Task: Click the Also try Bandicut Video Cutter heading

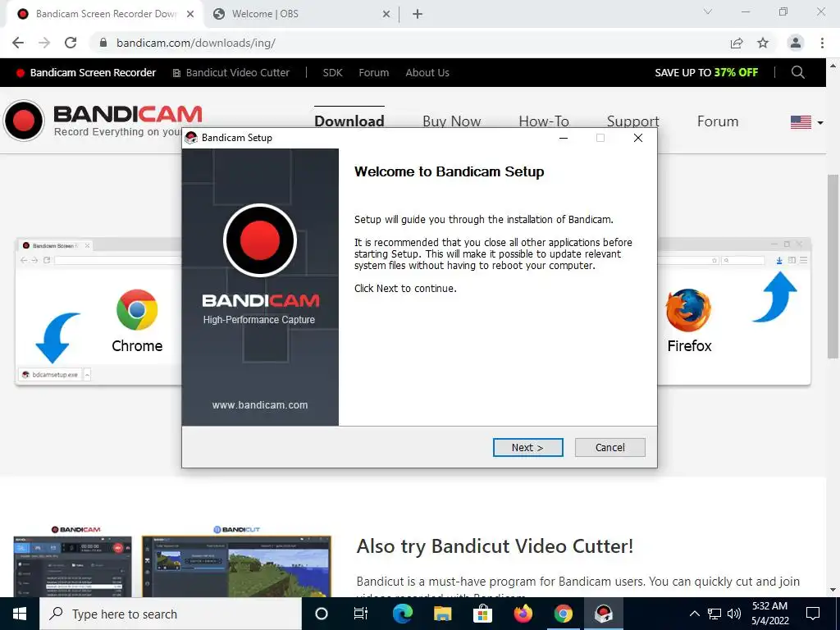Action: click(495, 546)
